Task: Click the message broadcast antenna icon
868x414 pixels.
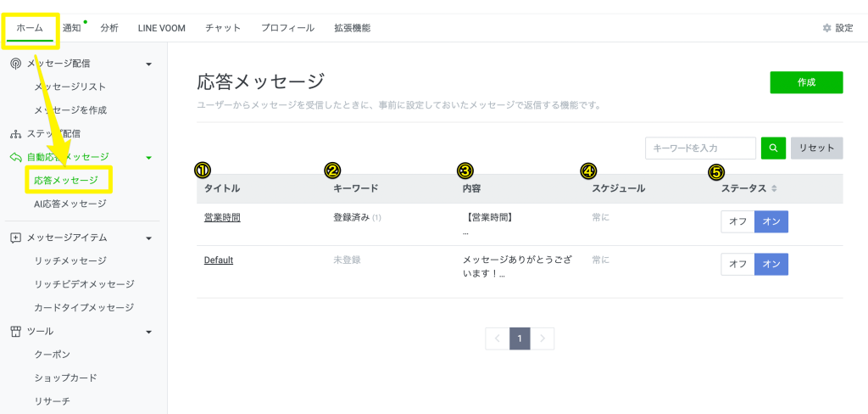Action: pos(15,64)
